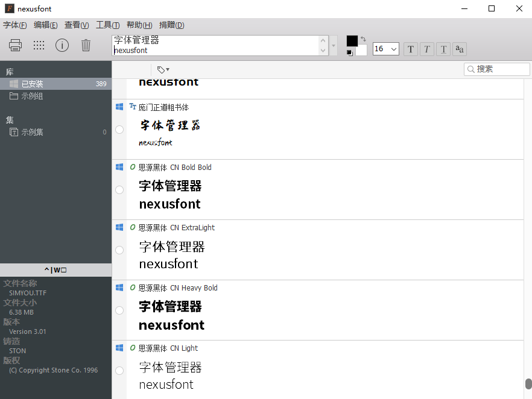Open the font properties info icon

[62, 45]
